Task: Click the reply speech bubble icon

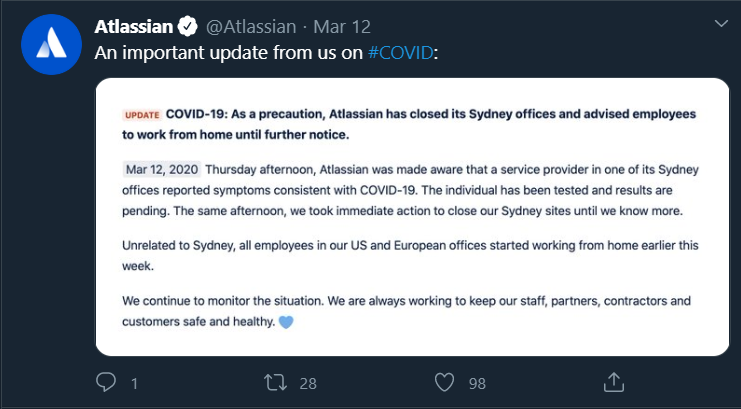Action: click(x=106, y=382)
